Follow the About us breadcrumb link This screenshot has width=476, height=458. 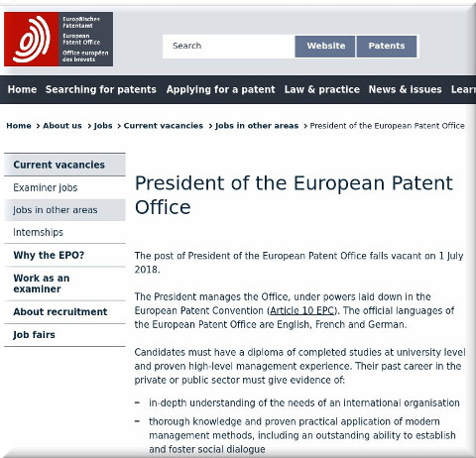point(62,126)
